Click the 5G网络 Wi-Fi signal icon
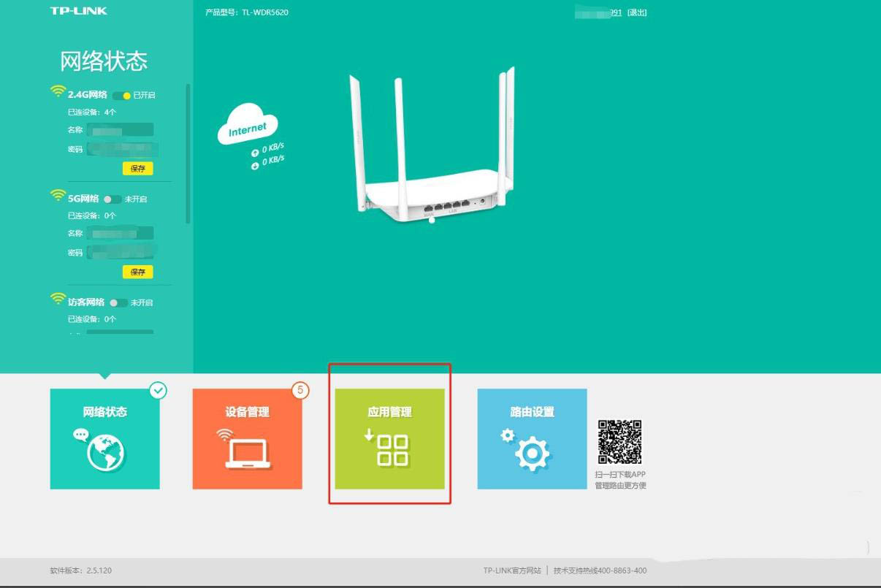This screenshot has height=588, width=881. coord(58,196)
